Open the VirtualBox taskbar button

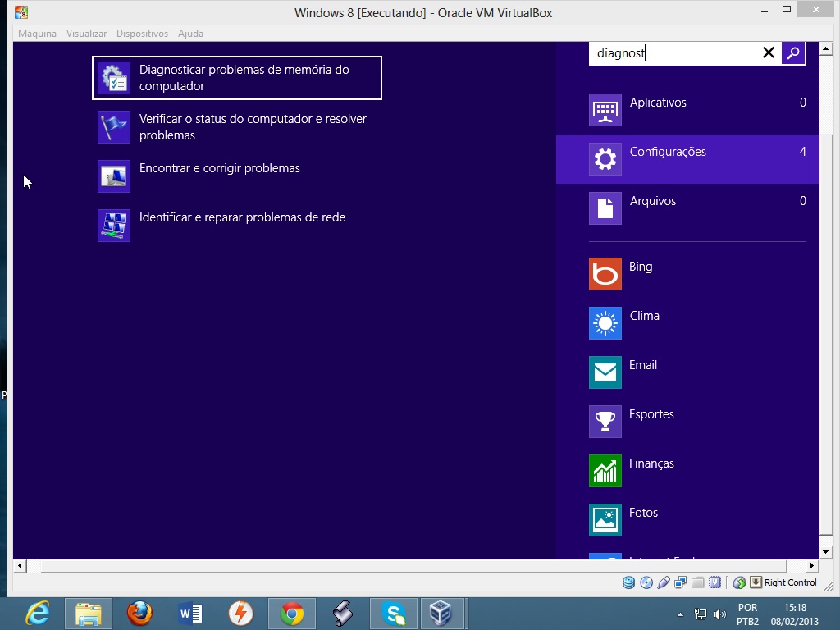click(442, 614)
